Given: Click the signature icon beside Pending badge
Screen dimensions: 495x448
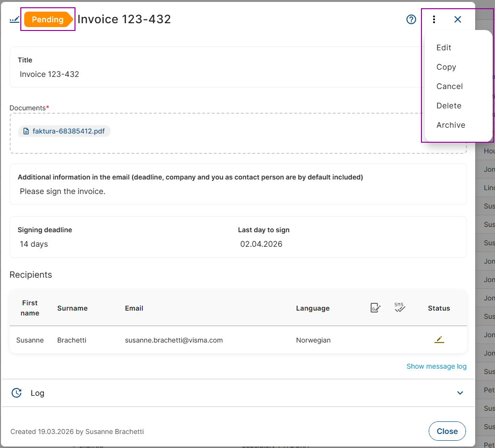Looking at the screenshot, I should click(x=15, y=20).
